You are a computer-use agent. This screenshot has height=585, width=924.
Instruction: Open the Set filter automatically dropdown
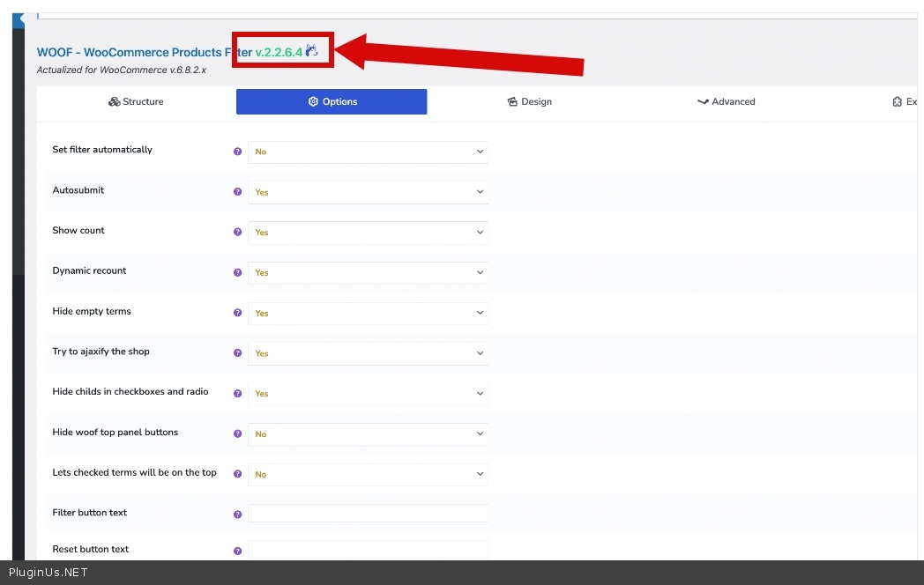(368, 152)
